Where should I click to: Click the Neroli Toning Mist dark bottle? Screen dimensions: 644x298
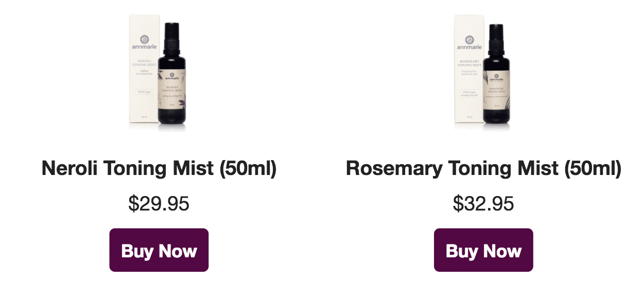point(172,74)
